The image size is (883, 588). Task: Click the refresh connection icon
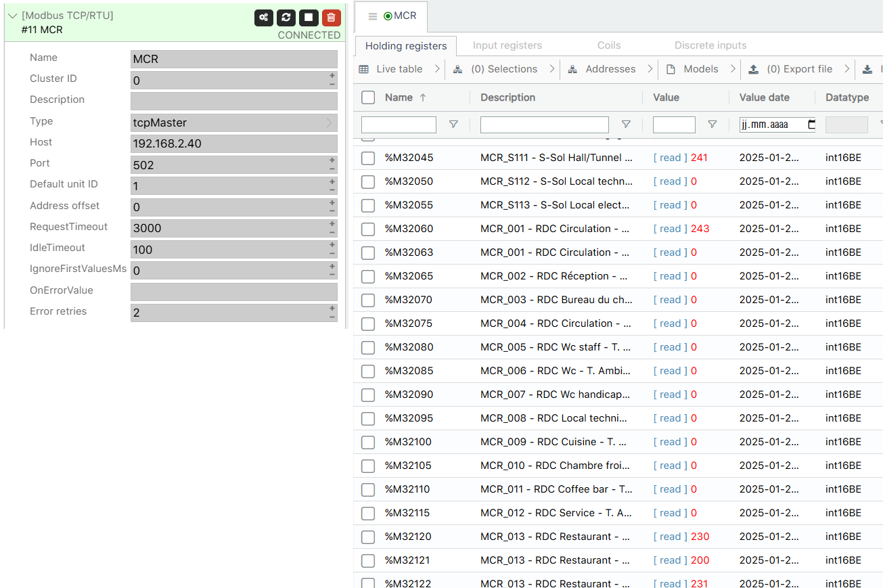pyautogui.click(x=286, y=18)
